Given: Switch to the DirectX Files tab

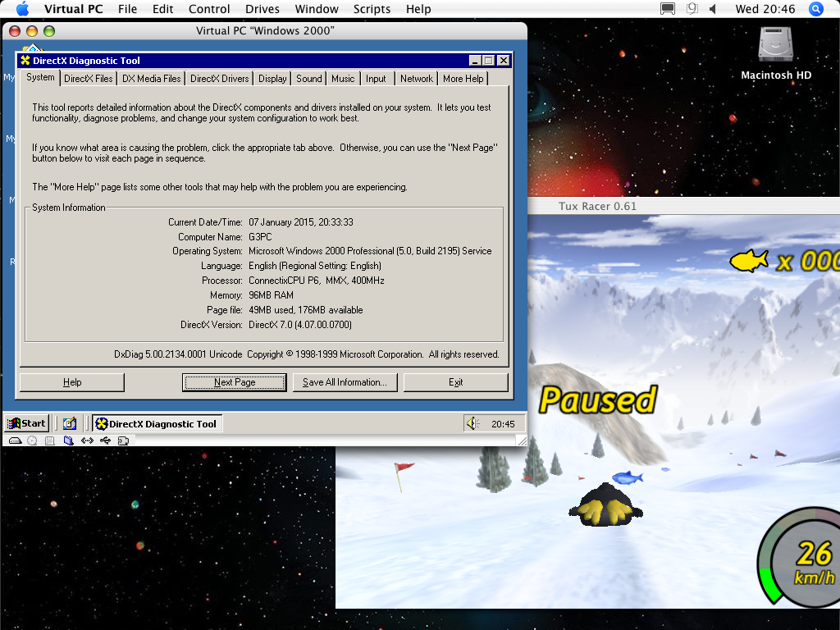Looking at the screenshot, I should (89, 79).
